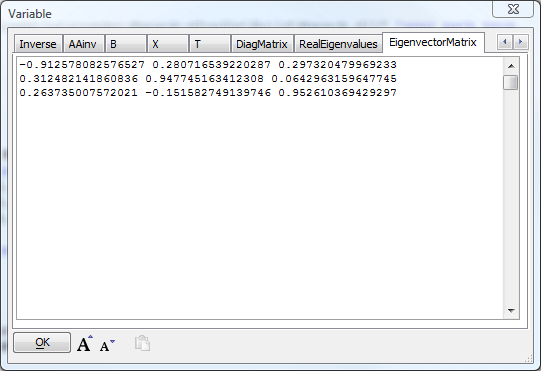The width and height of the screenshot is (541, 371).
Task: Close the Variable dialog window
Action: point(513,9)
